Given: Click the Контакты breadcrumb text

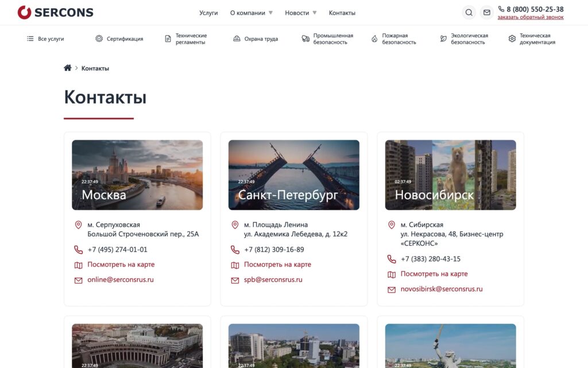Looking at the screenshot, I should 95,68.
